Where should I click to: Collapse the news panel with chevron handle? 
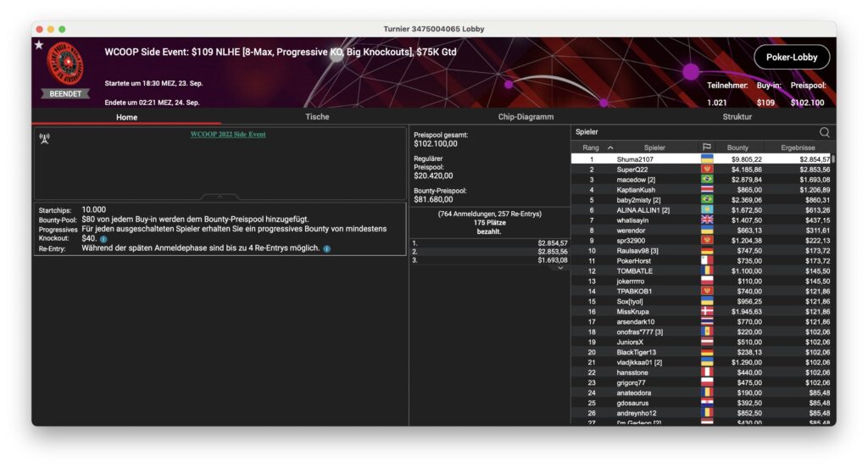(x=219, y=197)
